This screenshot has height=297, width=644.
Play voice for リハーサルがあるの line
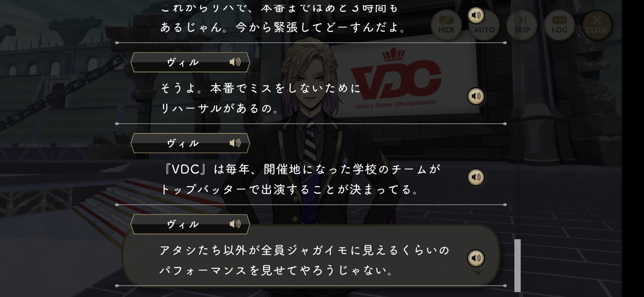coord(476,96)
